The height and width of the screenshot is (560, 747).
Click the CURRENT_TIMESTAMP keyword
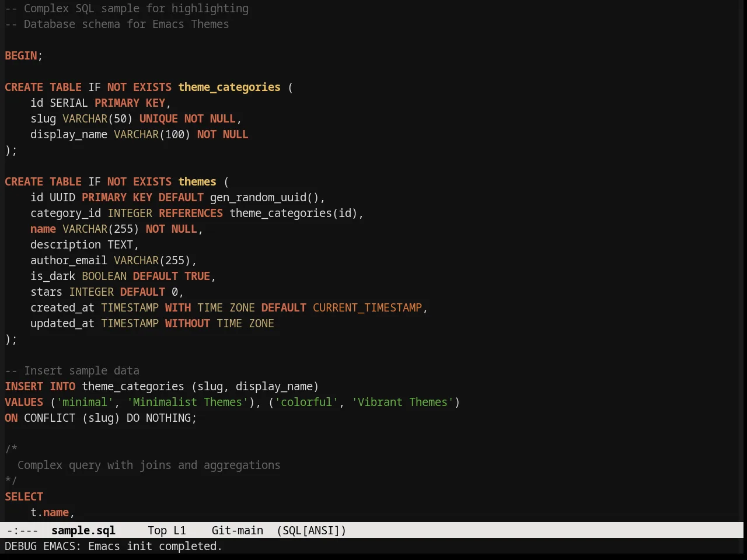coord(367,307)
